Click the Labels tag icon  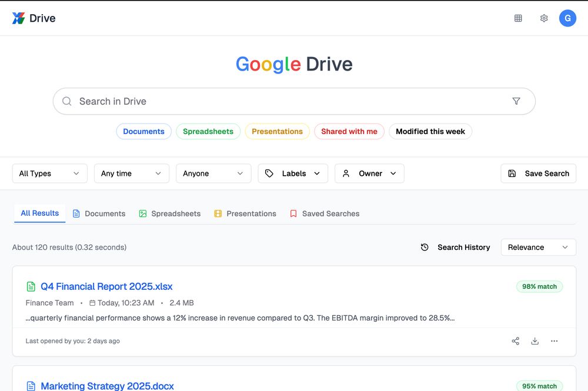tap(269, 173)
